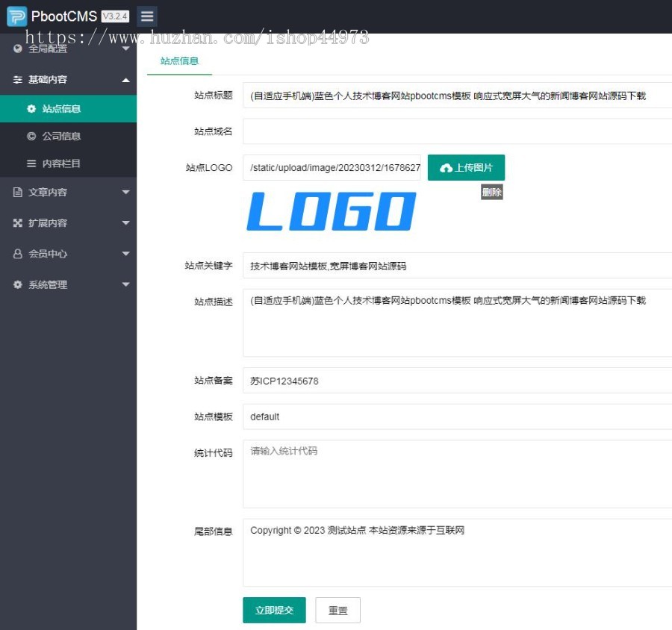The height and width of the screenshot is (630, 672).
Task: Expand the 全局配置 menu arrow
Action: point(126,49)
